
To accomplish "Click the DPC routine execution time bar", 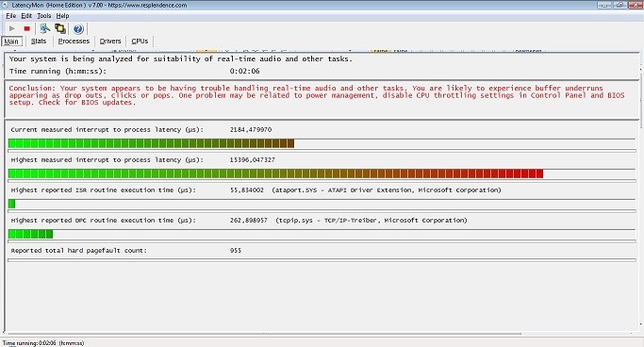I will (322, 234).
